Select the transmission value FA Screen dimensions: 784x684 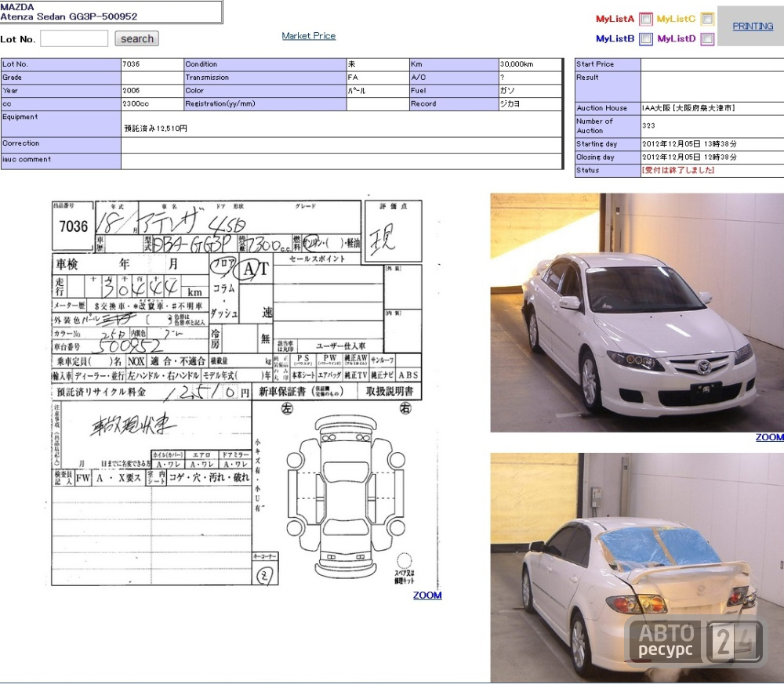pyautogui.click(x=353, y=78)
